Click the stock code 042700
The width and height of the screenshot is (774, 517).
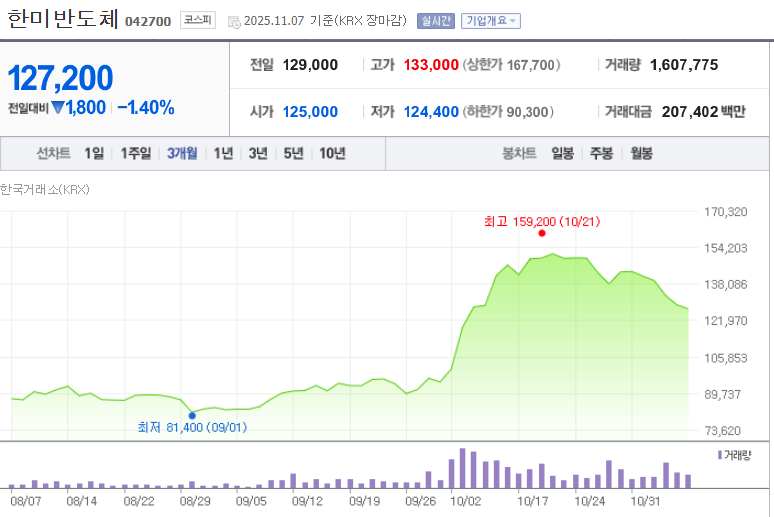pyautogui.click(x=148, y=22)
